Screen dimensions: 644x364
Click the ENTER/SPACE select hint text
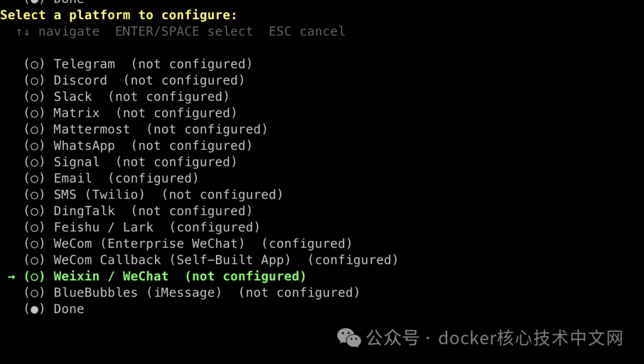(184, 31)
